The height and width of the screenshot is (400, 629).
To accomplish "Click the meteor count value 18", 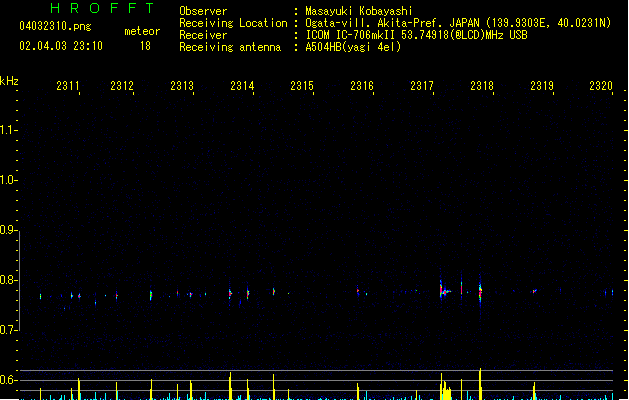I will tap(145, 46).
